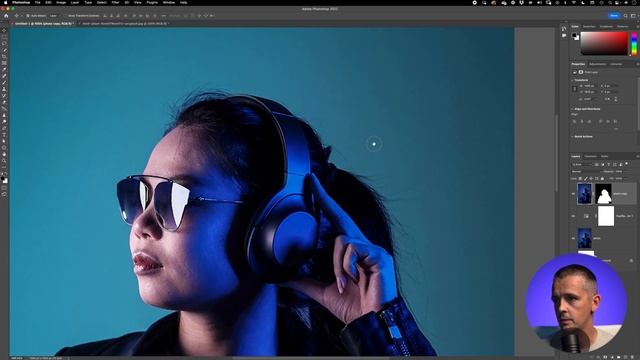Select the Frame tool
Image resolution: width=640 pixels, height=360 pixels.
(x=4, y=63)
